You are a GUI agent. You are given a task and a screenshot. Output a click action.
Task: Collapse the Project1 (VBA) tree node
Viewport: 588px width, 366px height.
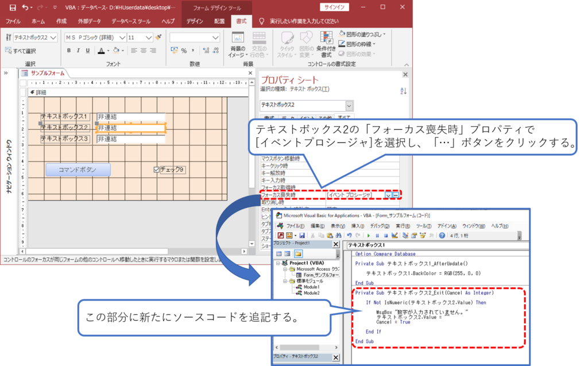click(278, 263)
